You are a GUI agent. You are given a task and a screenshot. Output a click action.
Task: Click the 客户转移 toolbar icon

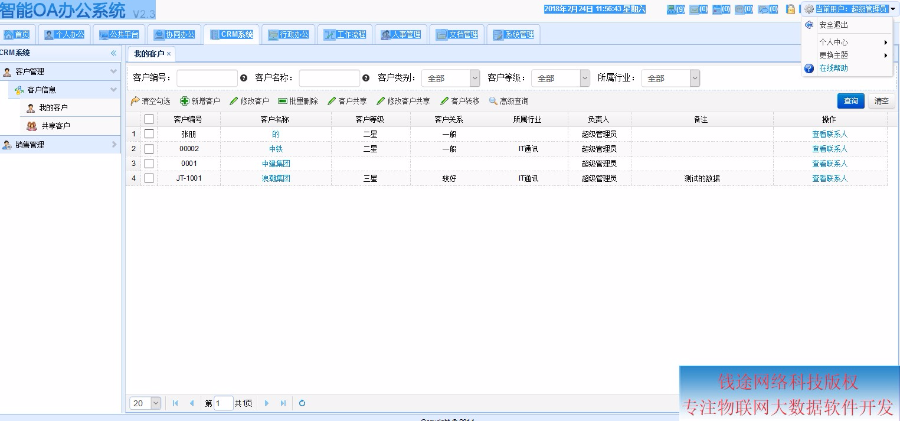click(x=444, y=101)
